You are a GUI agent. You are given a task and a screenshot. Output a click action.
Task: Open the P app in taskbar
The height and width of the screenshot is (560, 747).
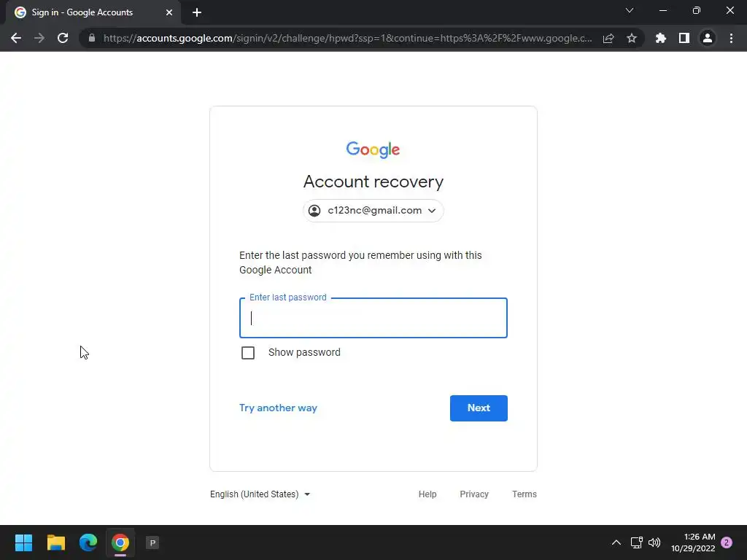pyautogui.click(x=152, y=542)
